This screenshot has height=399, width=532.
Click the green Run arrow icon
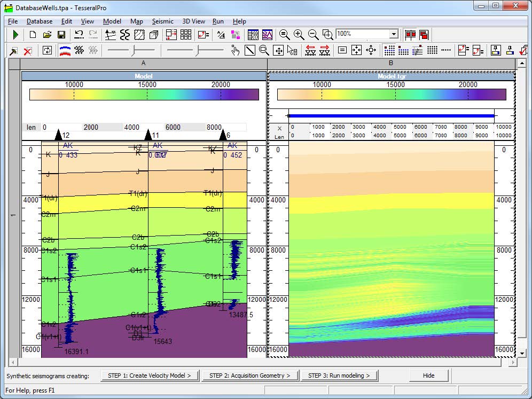15,35
